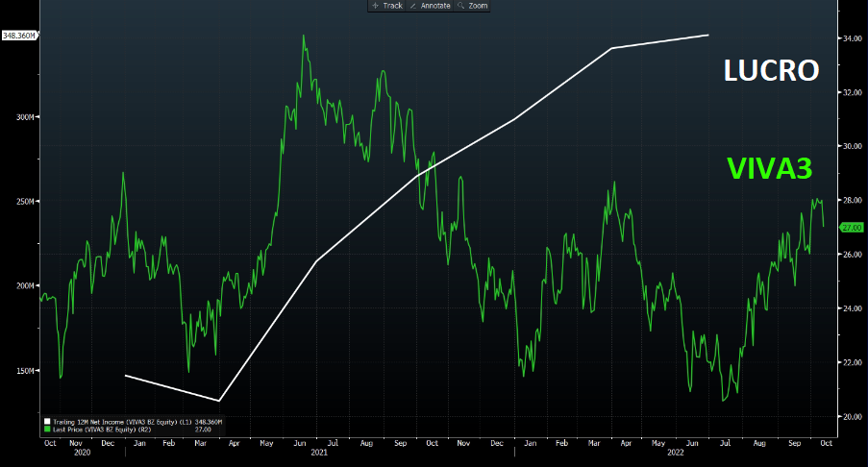
Task: Click the 2020 year label on time axis
Action: [x=82, y=453]
